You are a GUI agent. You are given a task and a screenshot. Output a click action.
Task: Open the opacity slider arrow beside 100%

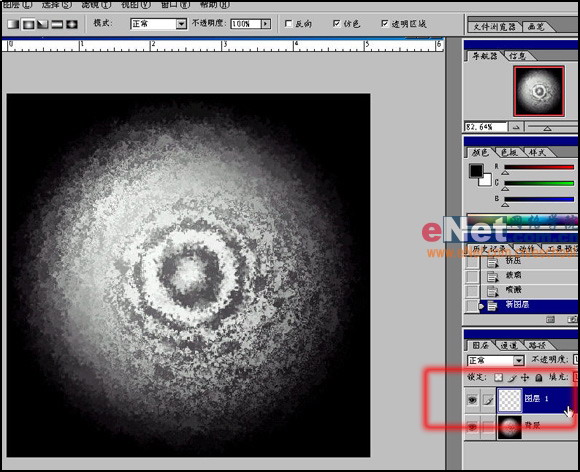click(266, 24)
